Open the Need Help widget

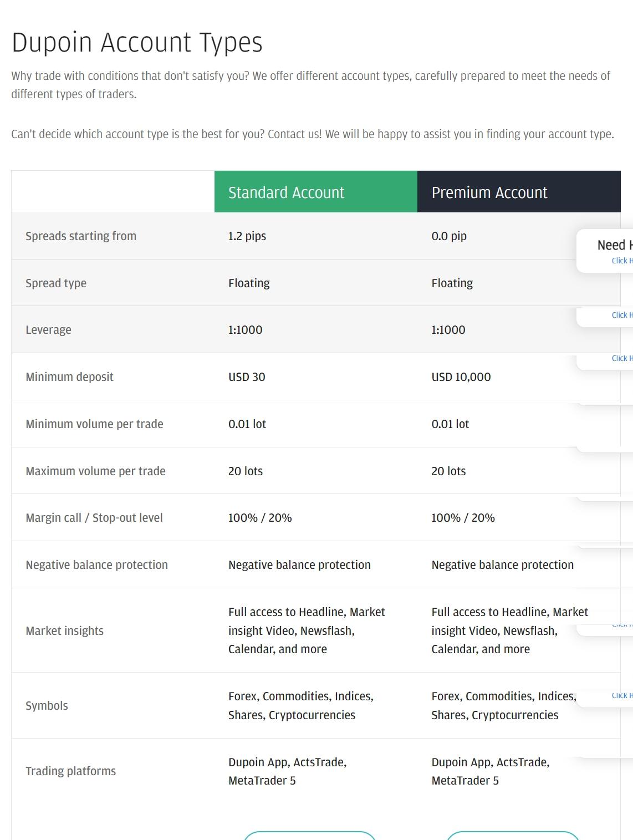[605, 251]
